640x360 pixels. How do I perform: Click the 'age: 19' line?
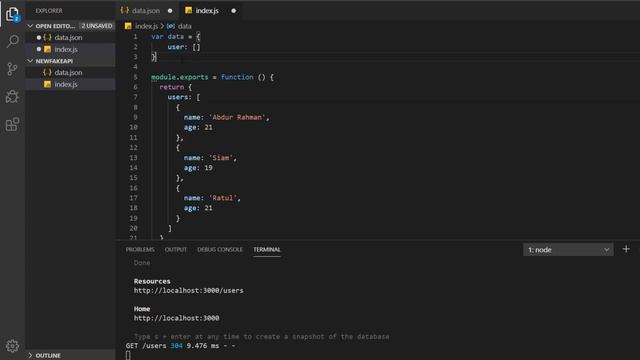(198, 168)
